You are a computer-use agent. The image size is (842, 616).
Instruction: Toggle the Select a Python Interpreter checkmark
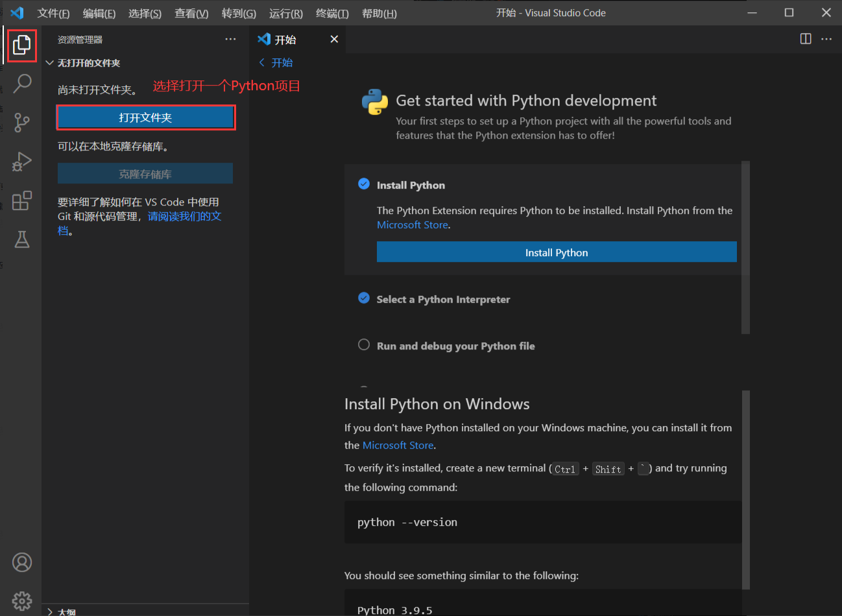coord(364,298)
